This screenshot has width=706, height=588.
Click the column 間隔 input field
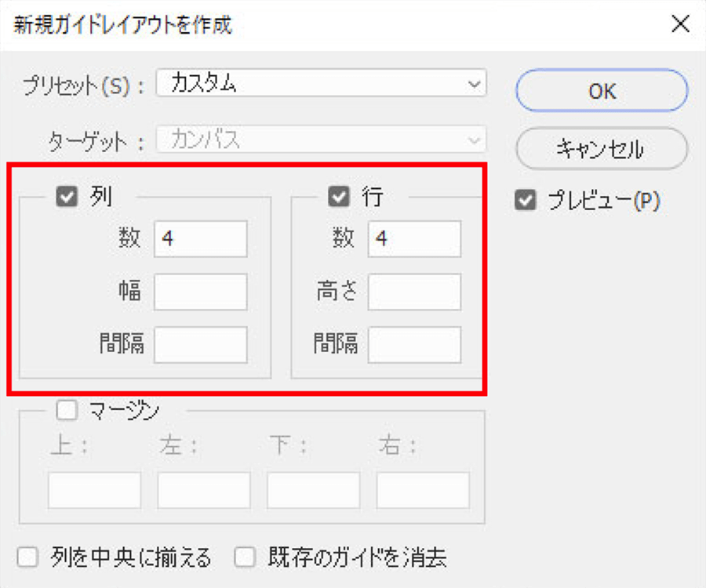pyautogui.click(x=200, y=345)
